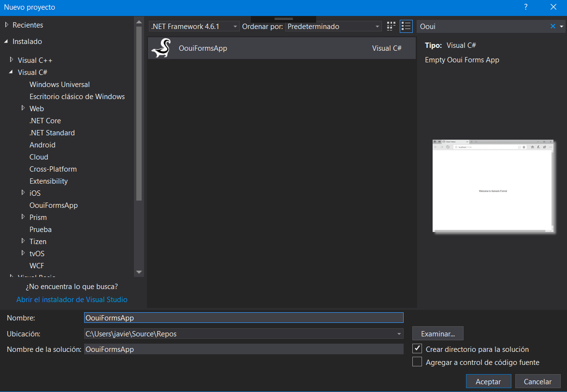Expand the tvOS node
The width and height of the screenshot is (567, 392).
click(23, 253)
